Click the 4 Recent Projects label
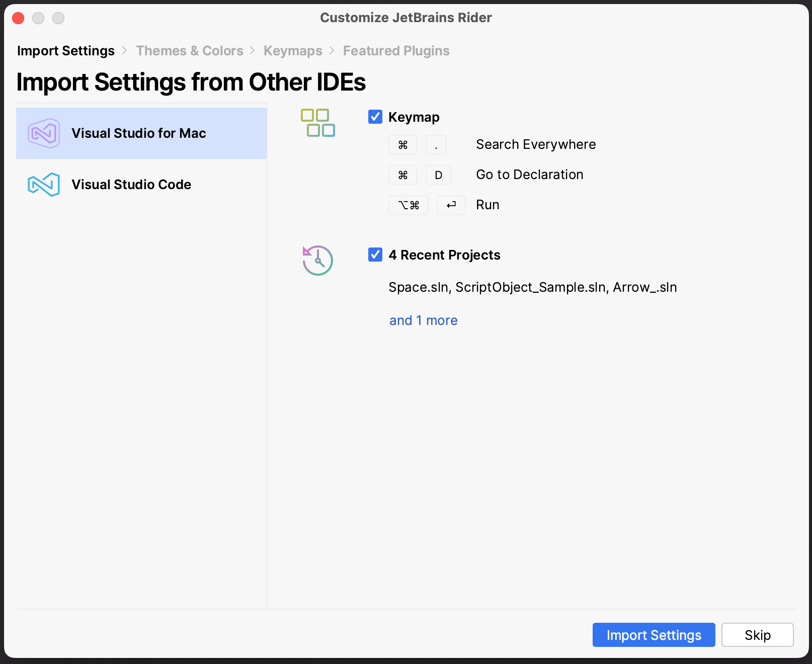Viewport: 812px width, 664px height. point(445,255)
